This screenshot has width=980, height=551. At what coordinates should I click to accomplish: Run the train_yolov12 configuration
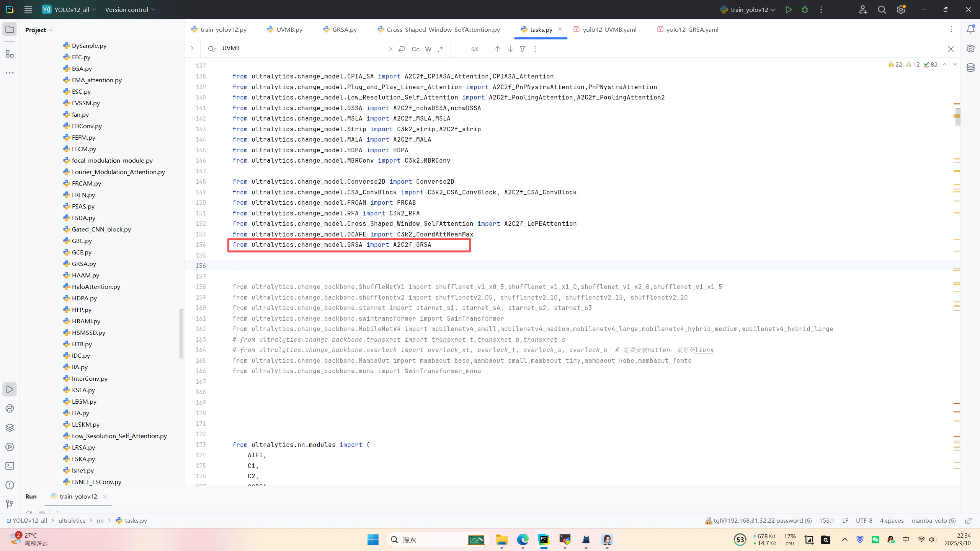pos(788,10)
